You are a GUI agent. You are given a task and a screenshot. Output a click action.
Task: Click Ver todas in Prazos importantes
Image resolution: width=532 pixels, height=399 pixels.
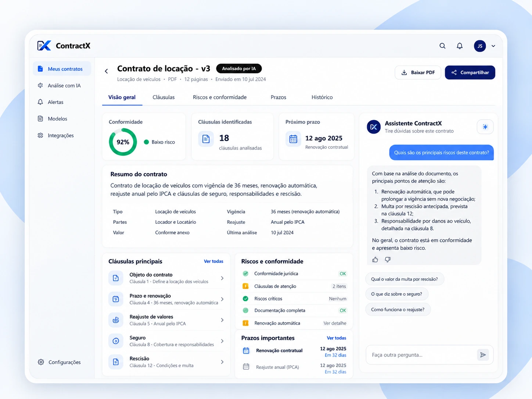[337, 338]
